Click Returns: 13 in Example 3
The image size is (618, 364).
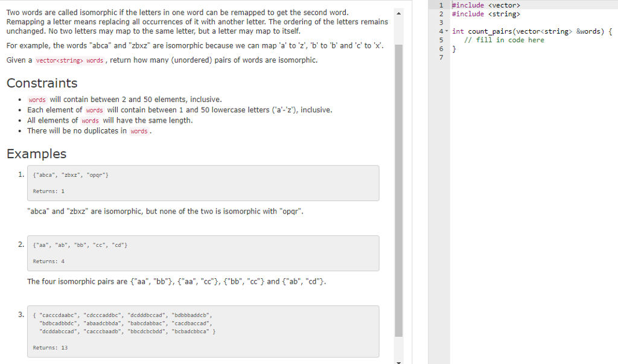[50, 347]
